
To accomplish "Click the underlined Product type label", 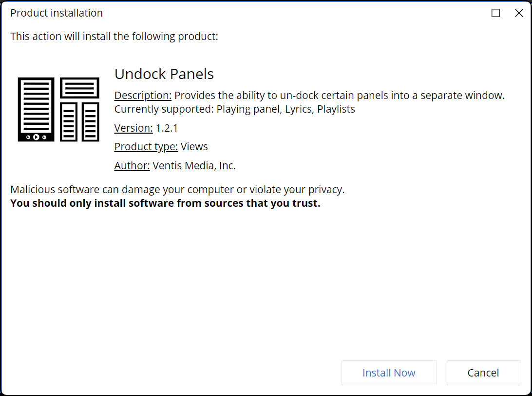I will pos(146,147).
